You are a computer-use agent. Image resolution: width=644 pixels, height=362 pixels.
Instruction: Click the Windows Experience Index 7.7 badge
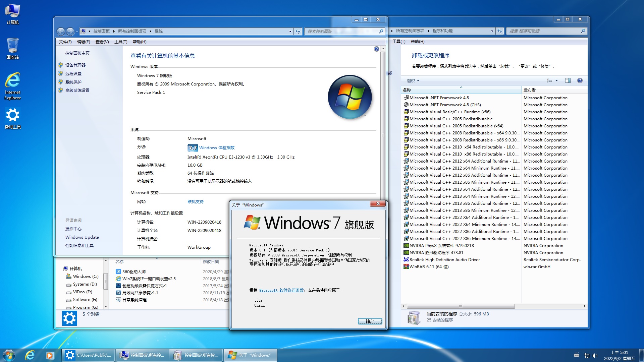[193, 147]
